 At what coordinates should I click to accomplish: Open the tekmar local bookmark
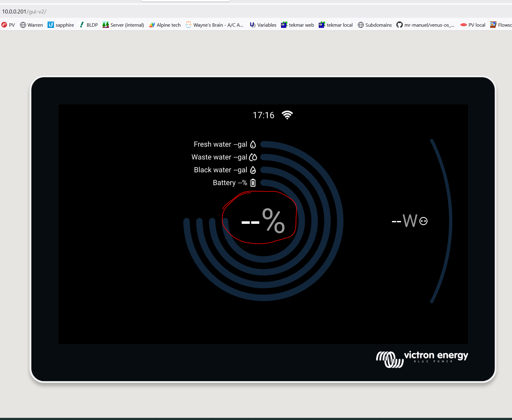tap(336, 25)
